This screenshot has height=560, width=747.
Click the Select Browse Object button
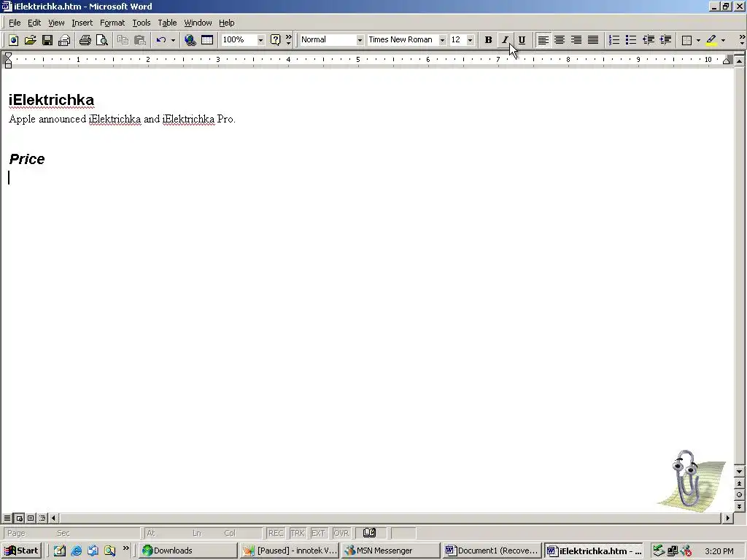tap(740, 495)
